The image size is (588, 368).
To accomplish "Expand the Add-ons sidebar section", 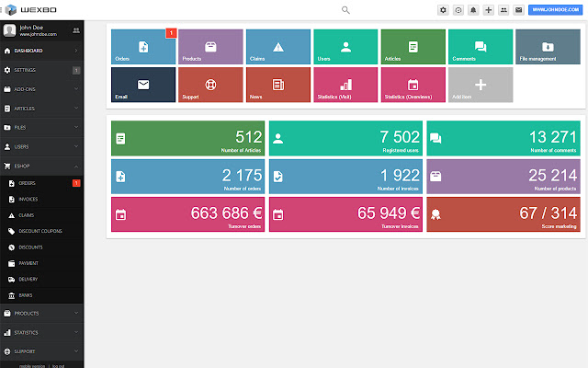I will pyautogui.click(x=41, y=89).
